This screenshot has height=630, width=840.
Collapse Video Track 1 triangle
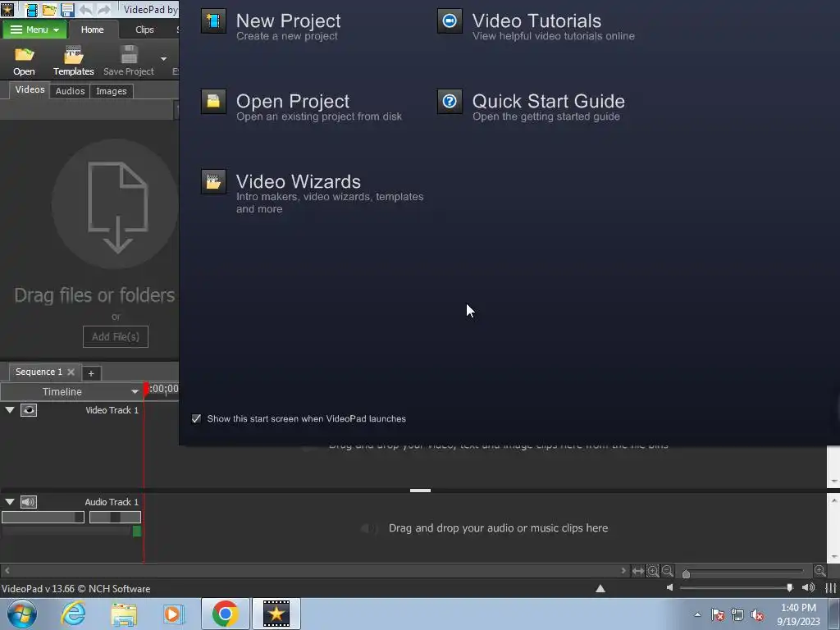(10, 410)
